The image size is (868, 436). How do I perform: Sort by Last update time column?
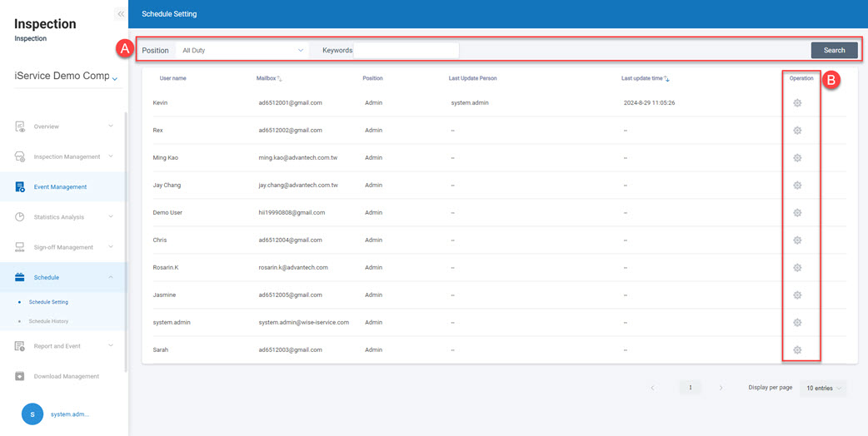[667, 79]
